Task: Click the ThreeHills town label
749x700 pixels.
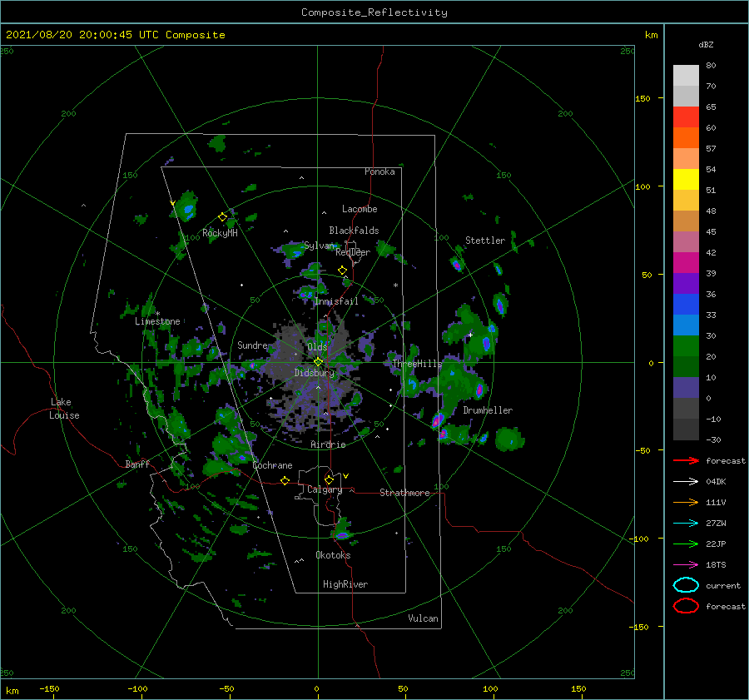Action: (417, 364)
